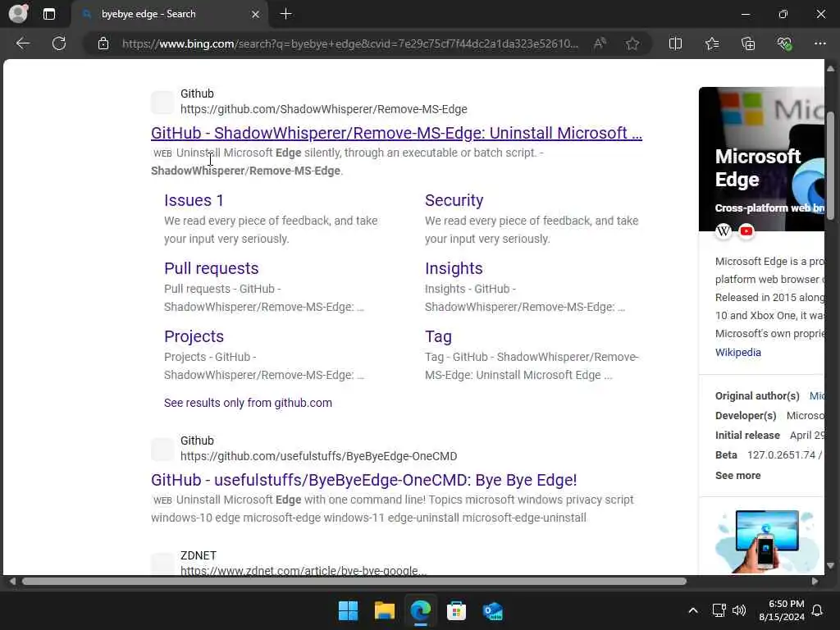The height and width of the screenshot is (630, 840).
Task: Click the ZDNET article URL link
Action: pos(304,571)
